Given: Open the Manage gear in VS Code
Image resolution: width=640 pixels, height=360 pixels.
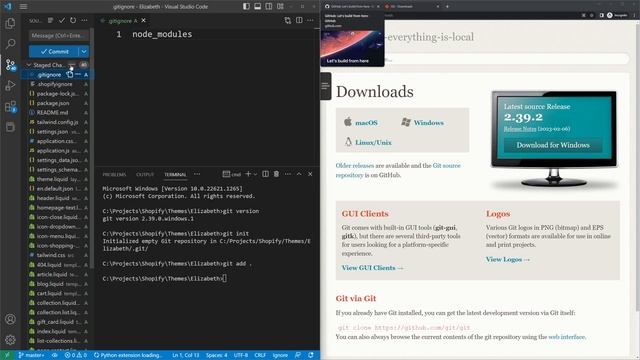Looking at the screenshot, I should click(10, 339).
